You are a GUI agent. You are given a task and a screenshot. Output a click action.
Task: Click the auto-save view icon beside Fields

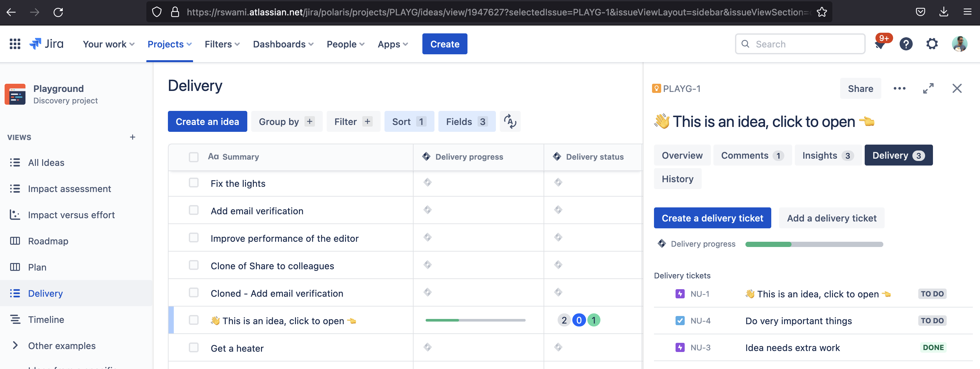(x=510, y=121)
